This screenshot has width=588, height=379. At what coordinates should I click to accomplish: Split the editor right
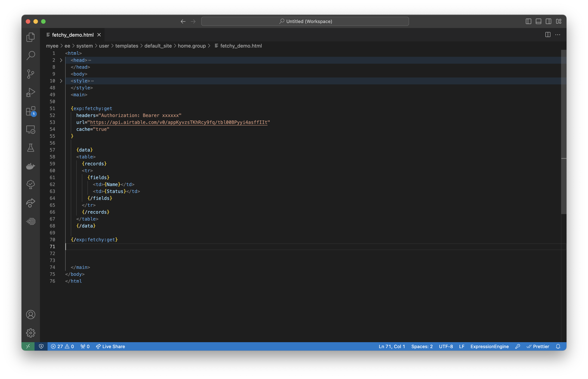[x=548, y=35]
